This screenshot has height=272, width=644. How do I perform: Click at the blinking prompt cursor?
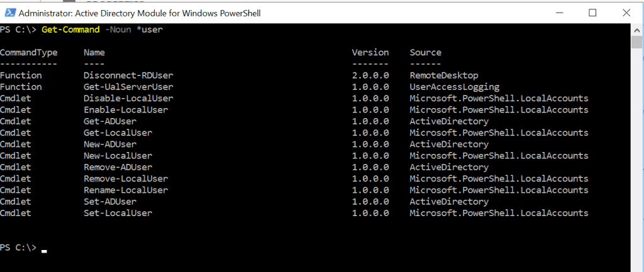coord(44,251)
